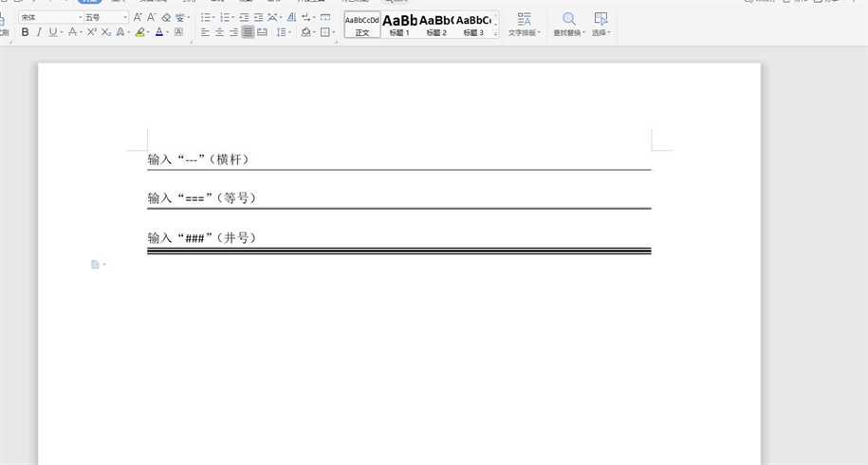Center align the paragraph

(220, 32)
